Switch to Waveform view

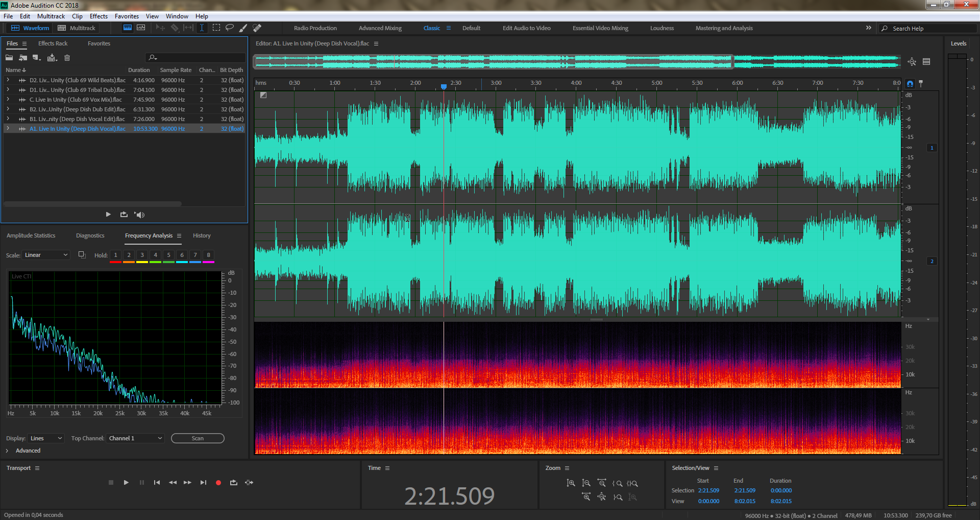30,28
